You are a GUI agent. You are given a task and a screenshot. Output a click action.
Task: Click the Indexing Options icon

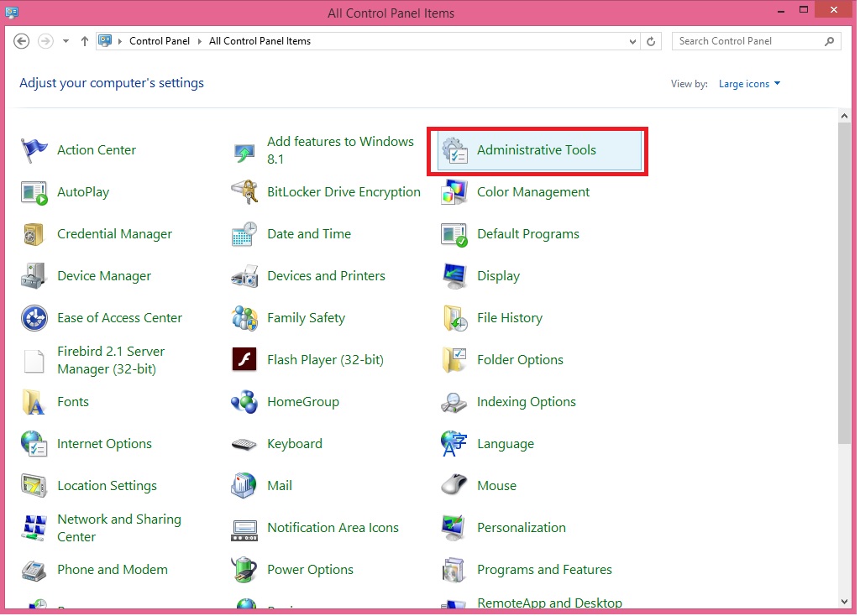point(454,402)
